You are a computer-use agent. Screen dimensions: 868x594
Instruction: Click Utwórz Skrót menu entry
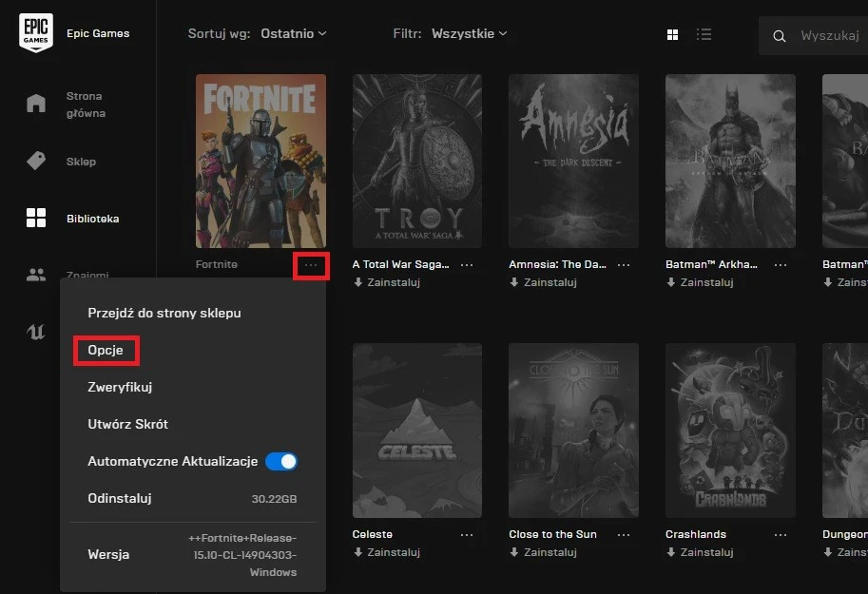pyautogui.click(x=127, y=424)
